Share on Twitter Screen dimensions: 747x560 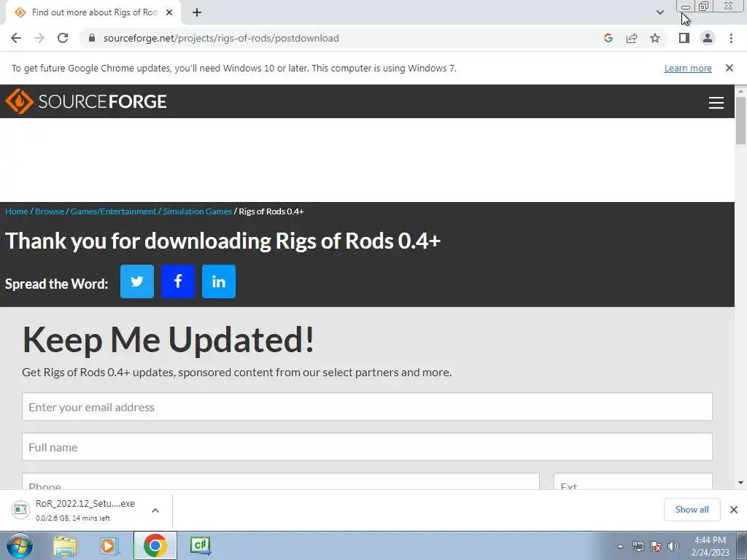click(x=137, y=281)
